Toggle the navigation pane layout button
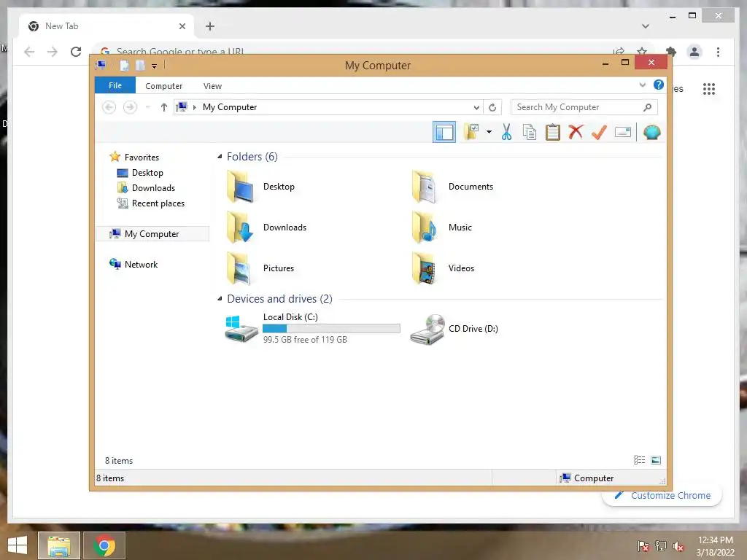Image resolution: width=747 pixels, height=560 pixels. [x=444, y=133]
